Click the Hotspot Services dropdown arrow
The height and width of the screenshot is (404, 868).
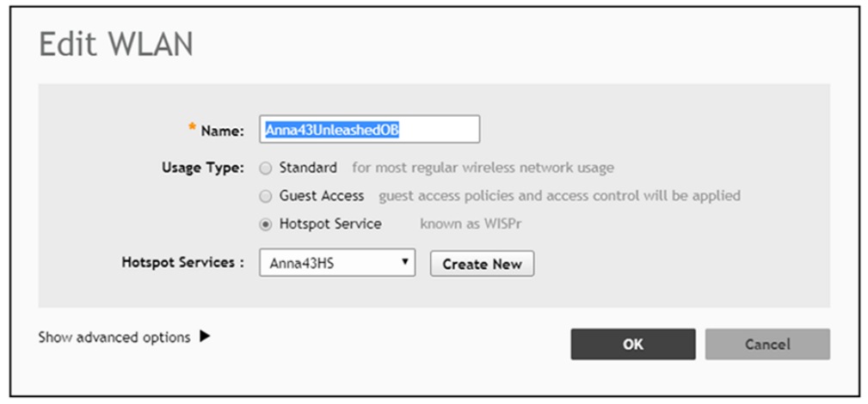tap(404, 263)
